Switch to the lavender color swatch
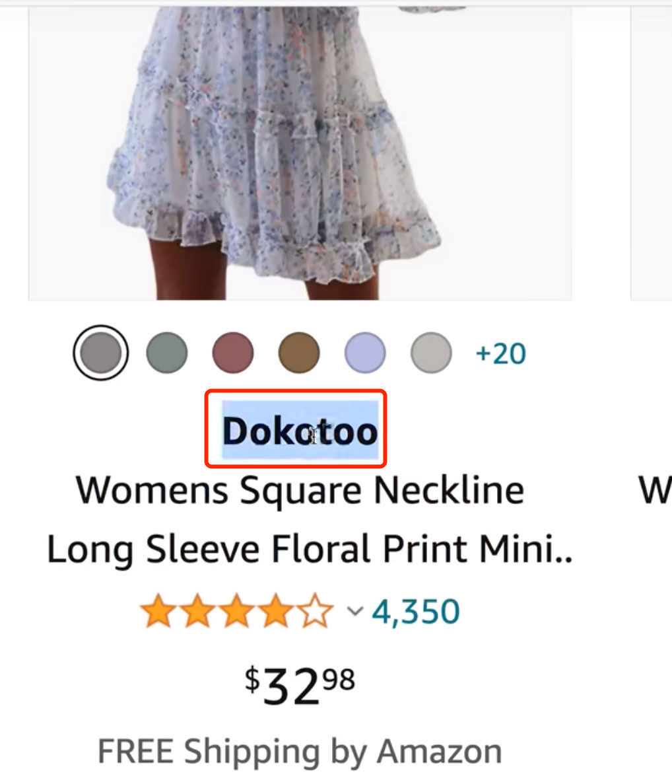The width and height of the screenshot is (672, 784). (x=364, y=353)
